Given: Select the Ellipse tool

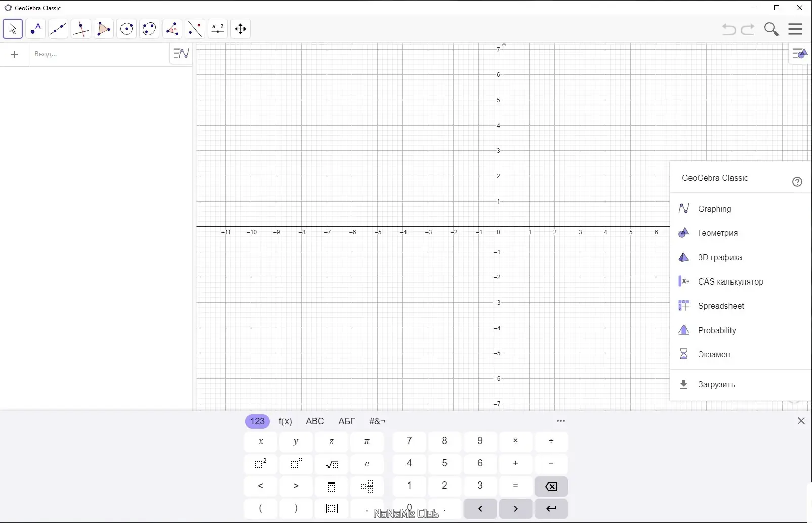Looking at the screenshot, I should pos(149,29).
